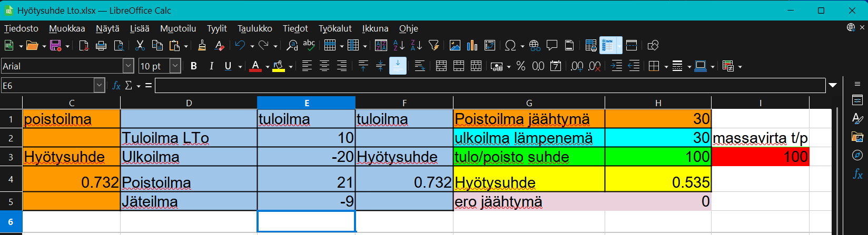868x235 pixels.
Task: Run the spelling check
Action: click(309, 46)
